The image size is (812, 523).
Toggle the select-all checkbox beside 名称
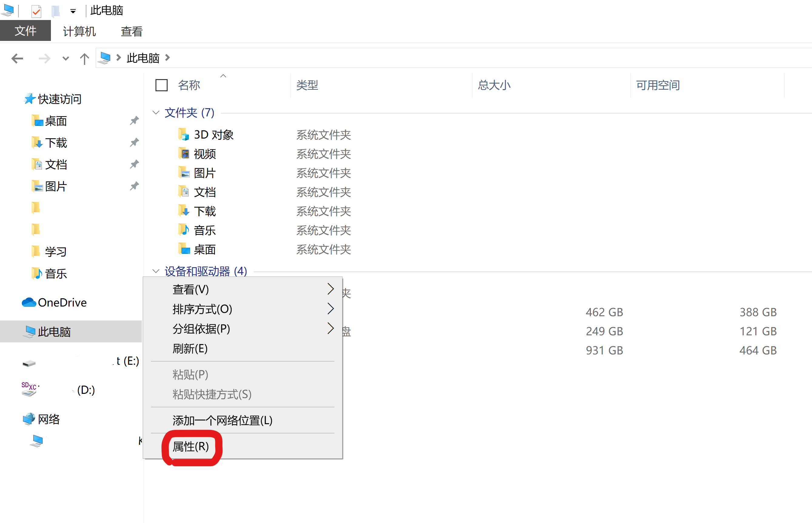[x=161, y=85]
